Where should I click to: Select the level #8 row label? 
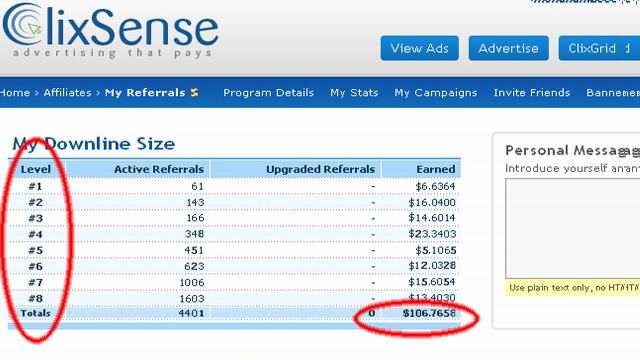(36, 298)
